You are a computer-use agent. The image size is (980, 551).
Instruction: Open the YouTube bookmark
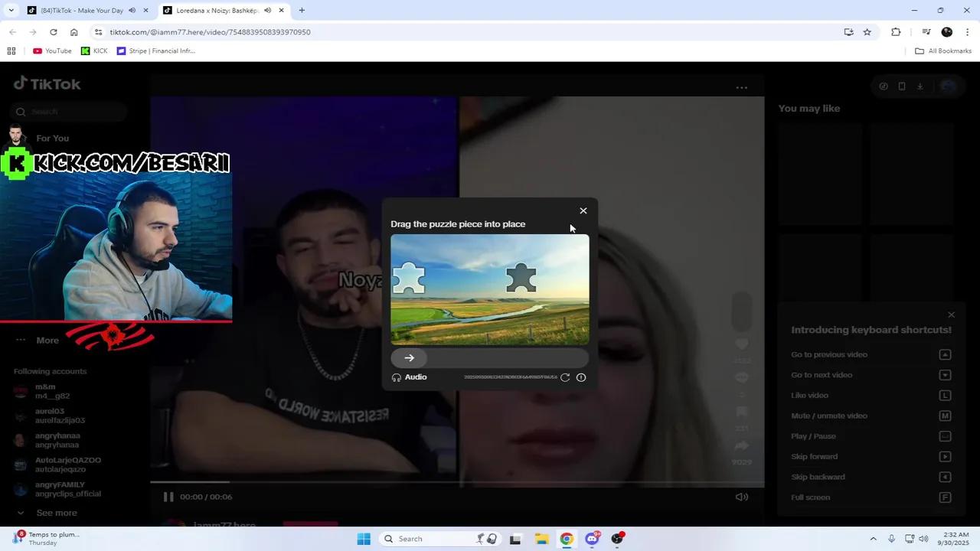52,51
